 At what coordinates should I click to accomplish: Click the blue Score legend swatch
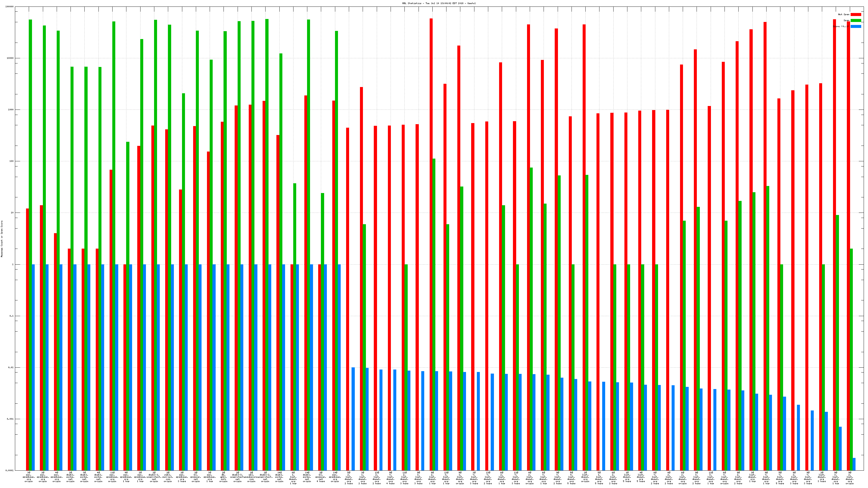click(x=856, y=26)
